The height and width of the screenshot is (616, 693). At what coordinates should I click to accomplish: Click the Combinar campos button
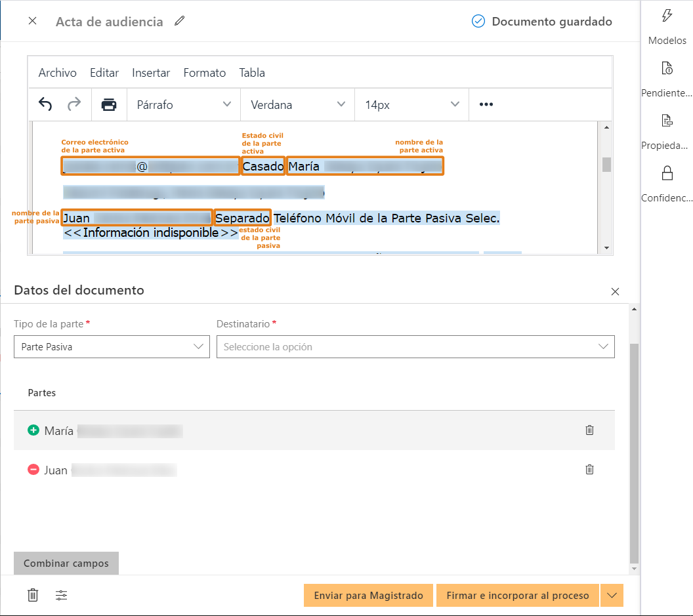click(66, 563)
